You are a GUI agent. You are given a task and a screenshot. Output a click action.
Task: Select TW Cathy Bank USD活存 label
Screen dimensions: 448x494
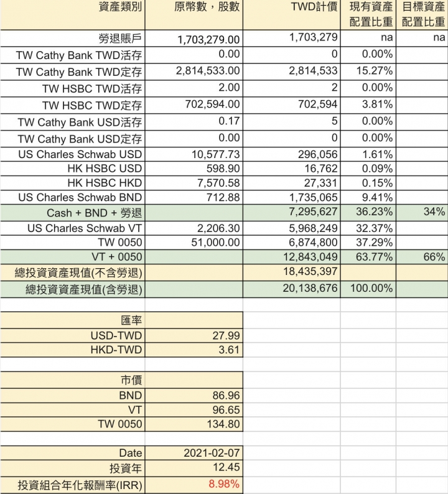click(72, 122)
